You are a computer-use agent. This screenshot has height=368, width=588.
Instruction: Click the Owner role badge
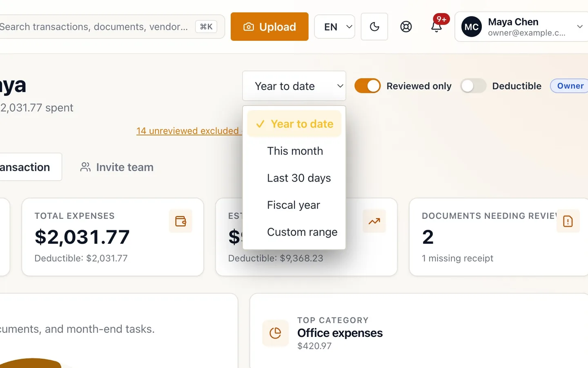point(570,86)
